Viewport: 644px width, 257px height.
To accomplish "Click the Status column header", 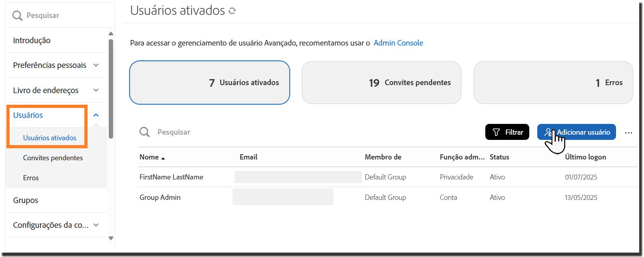I will coord(499,157).
